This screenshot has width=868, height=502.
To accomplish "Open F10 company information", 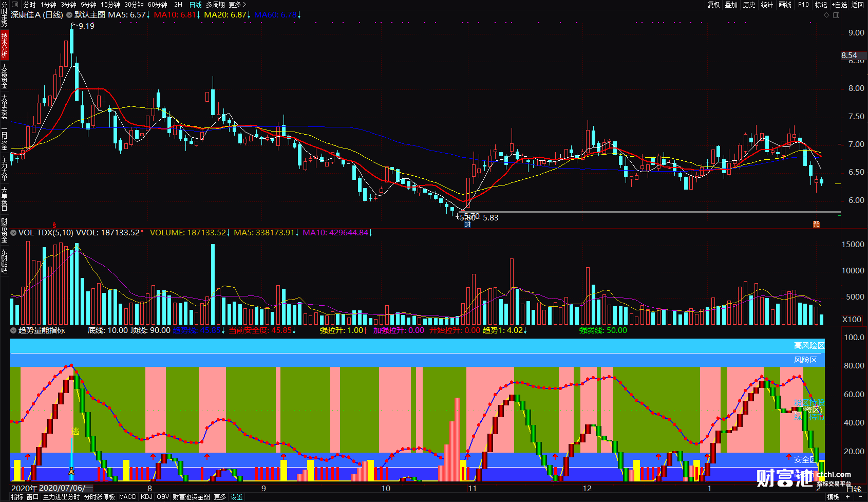I will point(803,5).
